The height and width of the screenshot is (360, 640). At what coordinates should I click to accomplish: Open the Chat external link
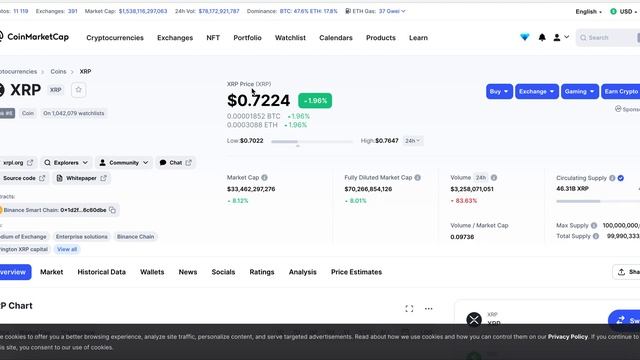coord(176,162)
